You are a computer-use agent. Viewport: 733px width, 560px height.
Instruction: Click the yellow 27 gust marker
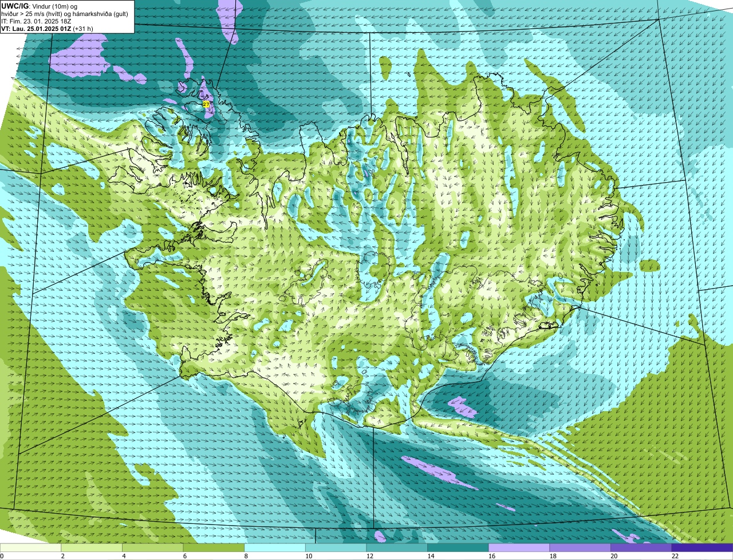tap(206, 104)
